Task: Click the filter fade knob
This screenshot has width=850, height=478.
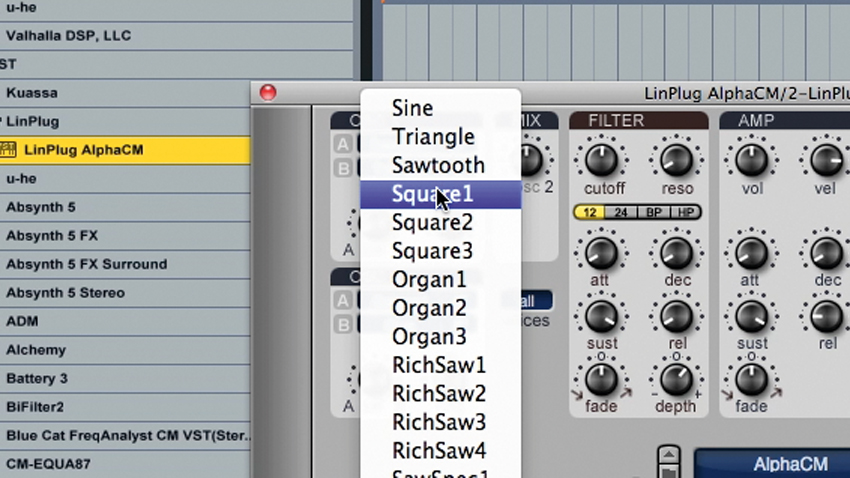Action: (x=601, y=379)
